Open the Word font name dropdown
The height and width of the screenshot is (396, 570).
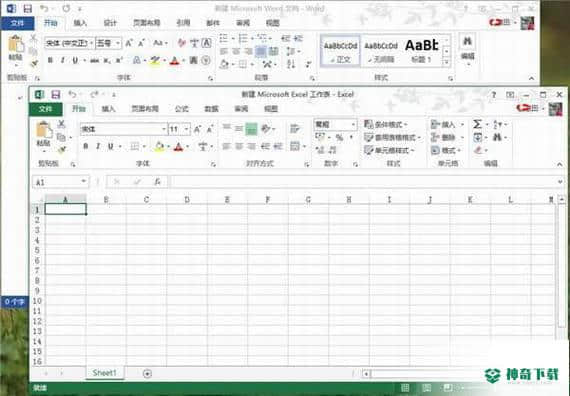click(91, 43)
